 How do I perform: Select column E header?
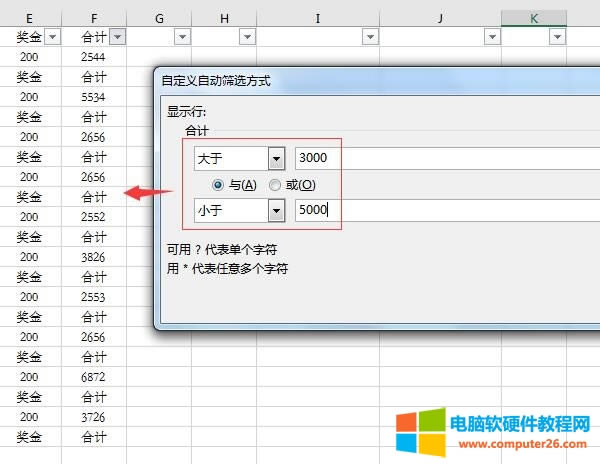pos(29,18)
